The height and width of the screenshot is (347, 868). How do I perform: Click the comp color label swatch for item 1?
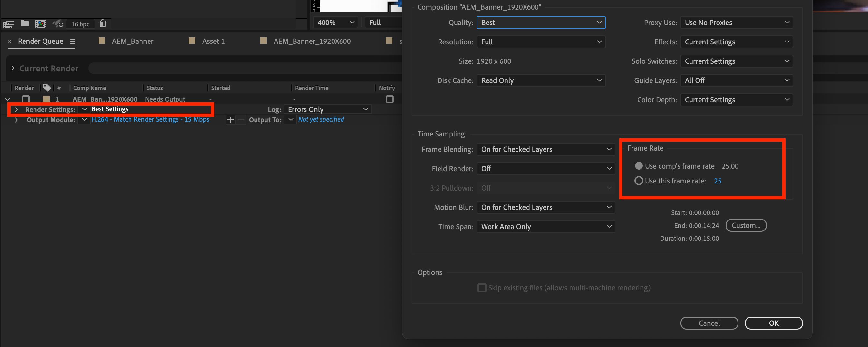pyautogui.click(x=46, y=99)
